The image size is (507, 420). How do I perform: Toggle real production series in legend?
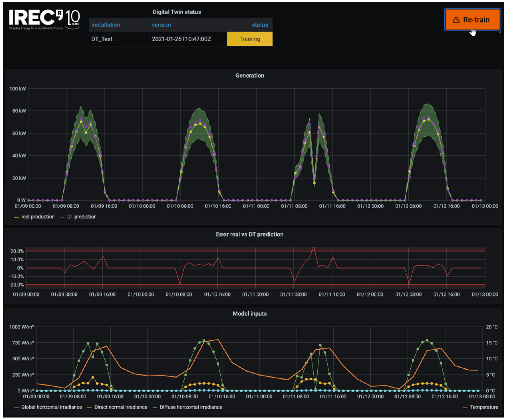[x=38, y=217]
